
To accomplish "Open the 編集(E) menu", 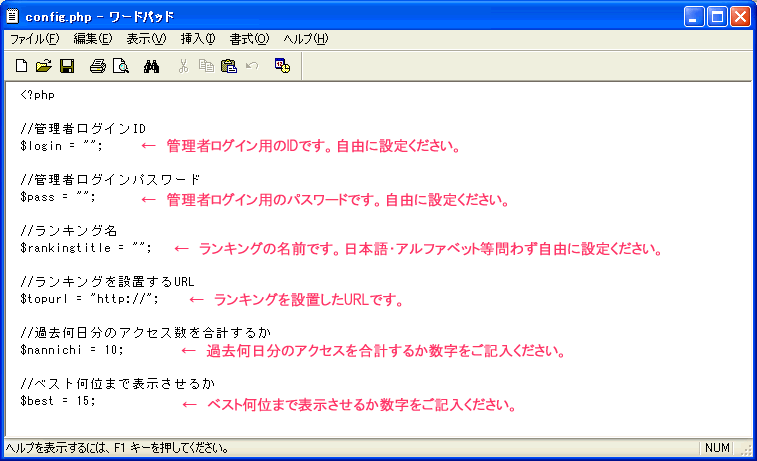I will 93,39.
